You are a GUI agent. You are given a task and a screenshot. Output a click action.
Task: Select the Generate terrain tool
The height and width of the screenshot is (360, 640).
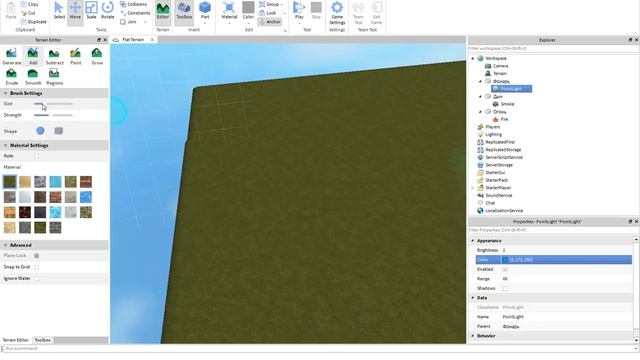[11, 56]
